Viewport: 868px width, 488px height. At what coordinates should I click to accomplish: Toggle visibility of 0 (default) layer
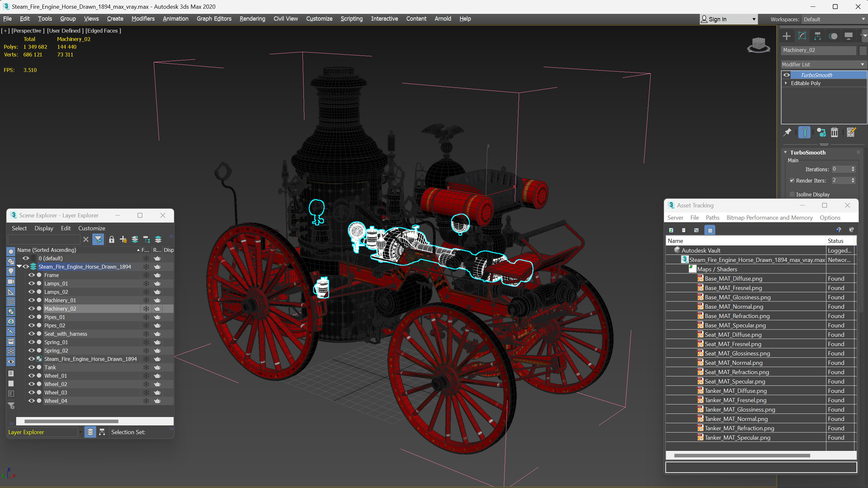pyautogui.click(x=26, y=258)
